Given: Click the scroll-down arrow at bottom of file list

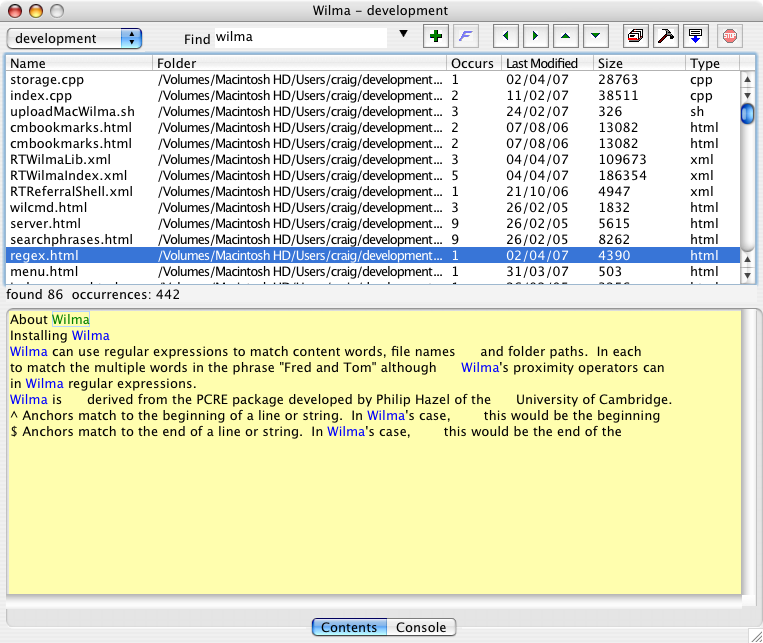Looking at the screenshot, I should [747, 276].
